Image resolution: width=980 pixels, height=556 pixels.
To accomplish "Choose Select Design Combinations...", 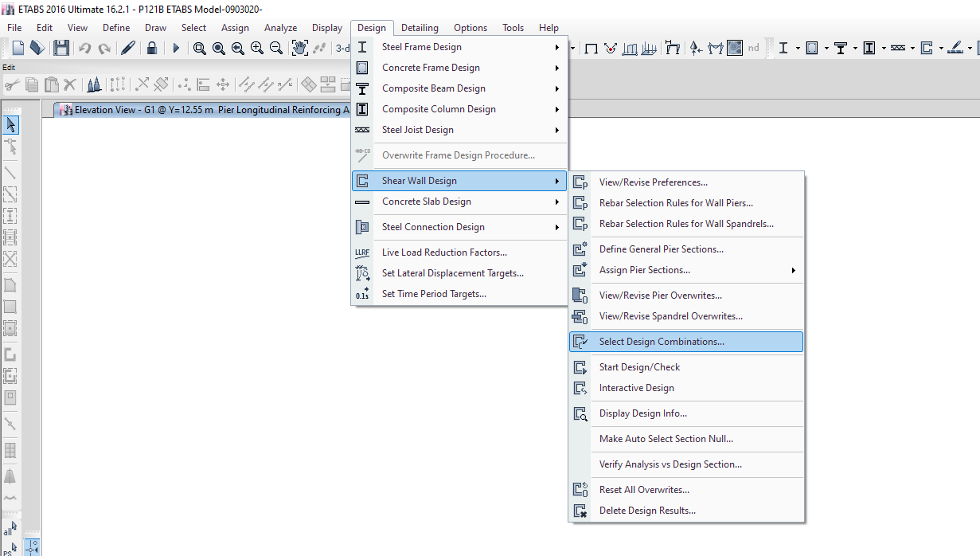I will tap(686, 342).
